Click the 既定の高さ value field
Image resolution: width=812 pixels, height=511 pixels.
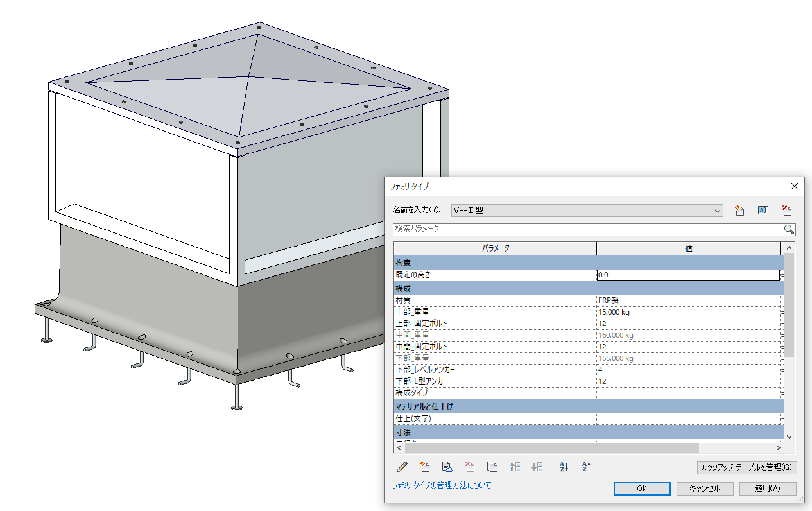pos(687,275)
